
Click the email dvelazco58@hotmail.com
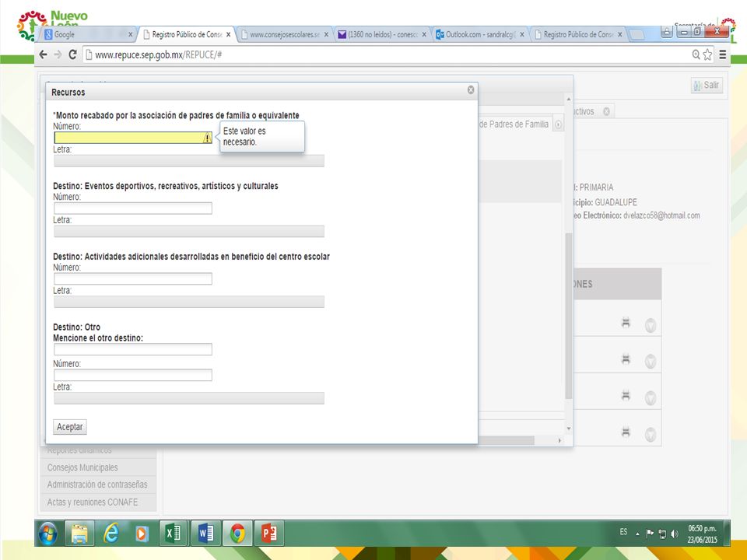[x=661, y=215]
